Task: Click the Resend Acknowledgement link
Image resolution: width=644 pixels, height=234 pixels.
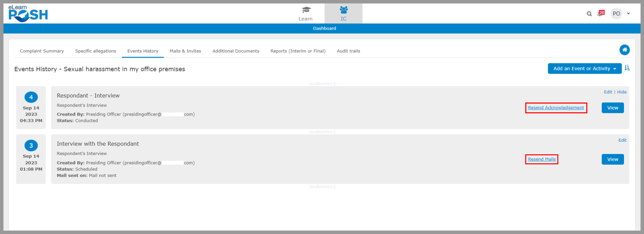Action: coord(556,108)
